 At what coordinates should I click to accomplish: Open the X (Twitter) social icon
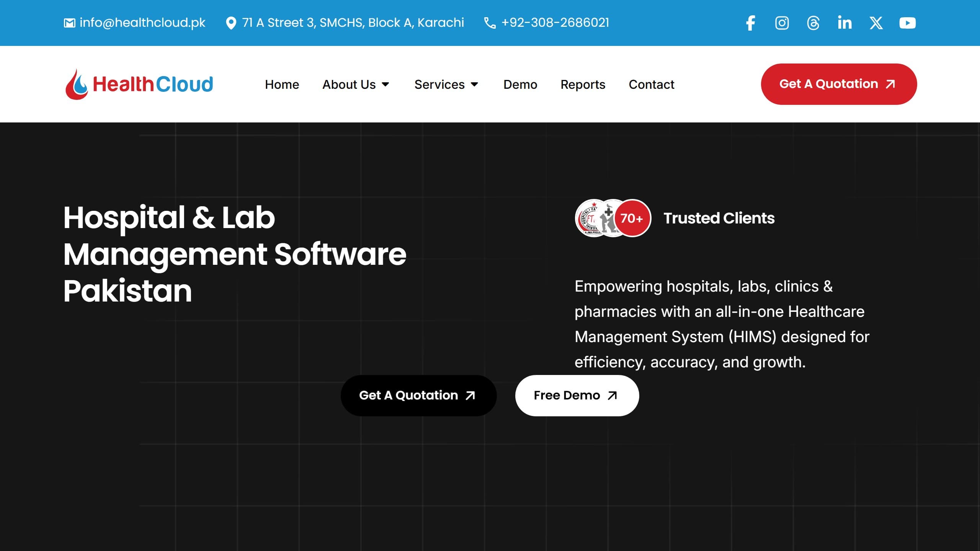click(x=876, y=23)
